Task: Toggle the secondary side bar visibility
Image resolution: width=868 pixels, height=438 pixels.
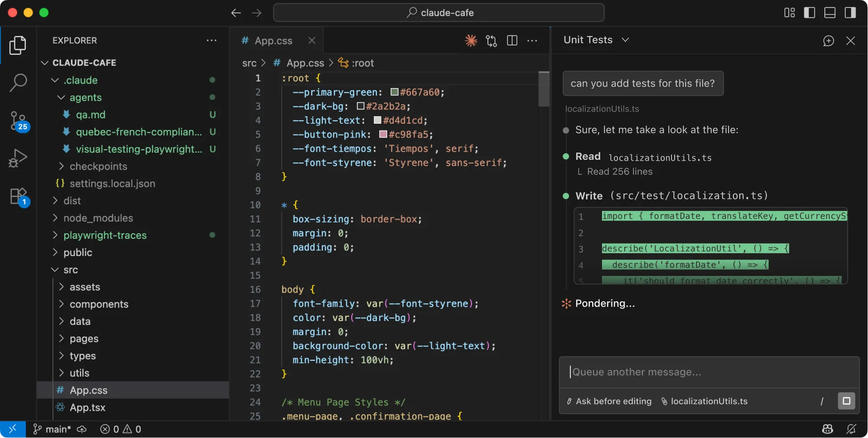Action: (850, 12)
